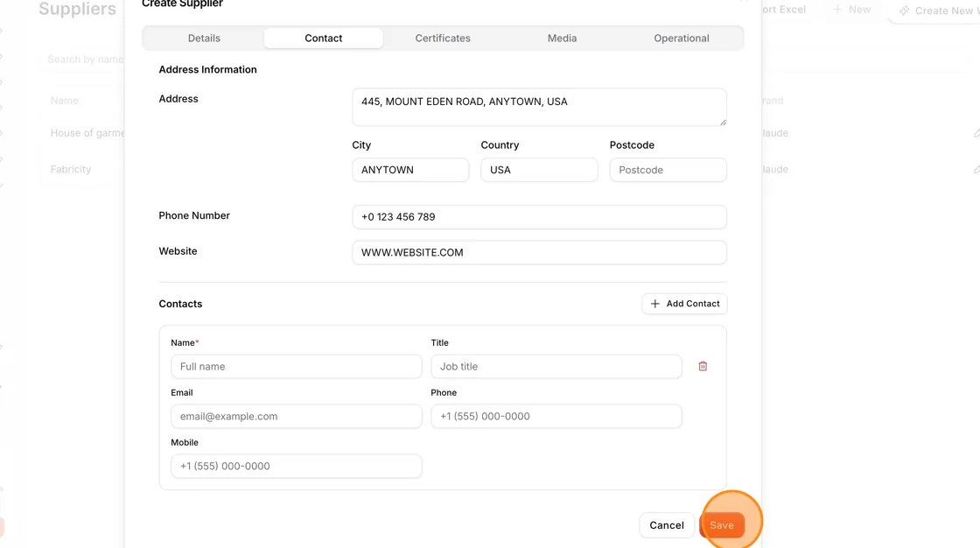Cancel the Create Supplier dialog

[x=666, y=525]
